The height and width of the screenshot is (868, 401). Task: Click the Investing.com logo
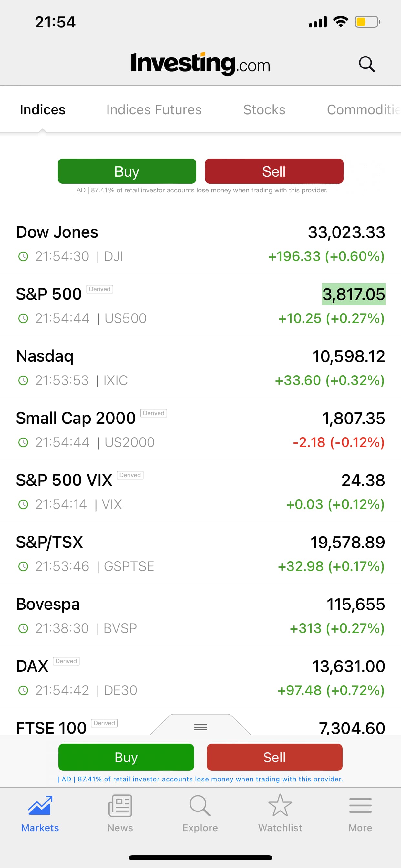click(200, 63)
